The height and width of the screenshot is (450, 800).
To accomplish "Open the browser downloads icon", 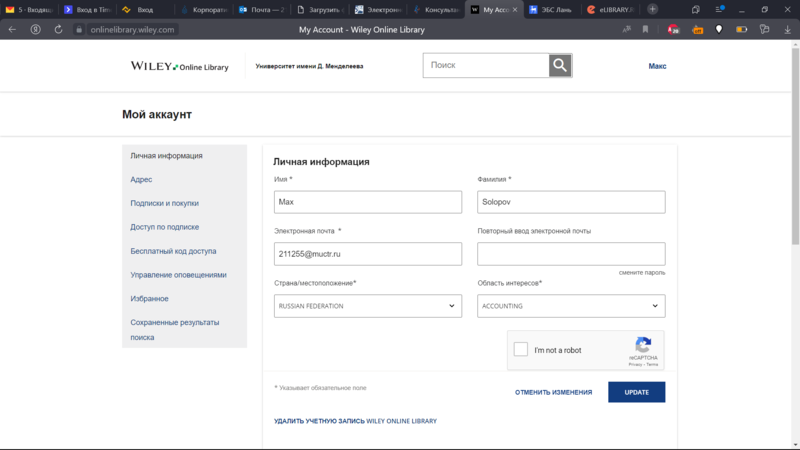I will pos(788,30).
